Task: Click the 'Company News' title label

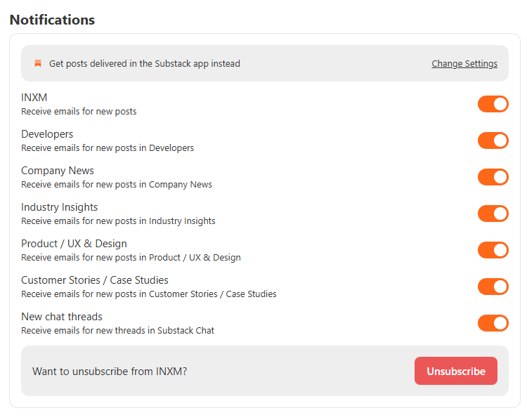Action: point(58,171)
